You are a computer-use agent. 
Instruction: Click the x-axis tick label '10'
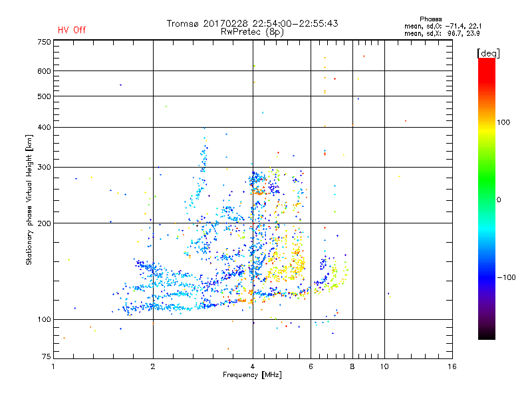coord(384,366)
